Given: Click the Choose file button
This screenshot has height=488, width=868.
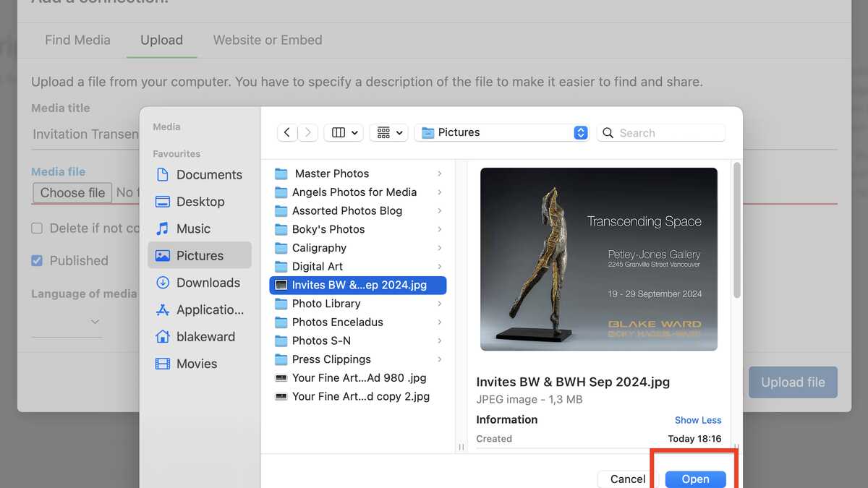Looking at the screenshot, I should tap(72, 192).
